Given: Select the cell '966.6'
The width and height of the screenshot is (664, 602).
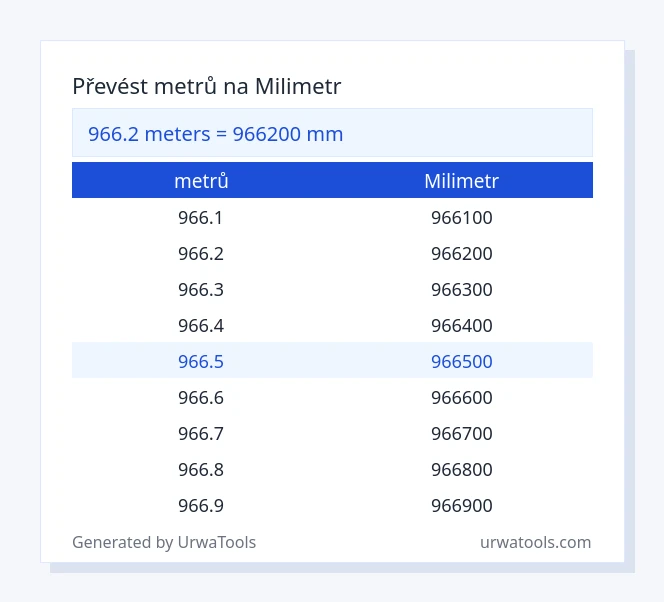Looking at the screenshot, I should coord(201,398).
